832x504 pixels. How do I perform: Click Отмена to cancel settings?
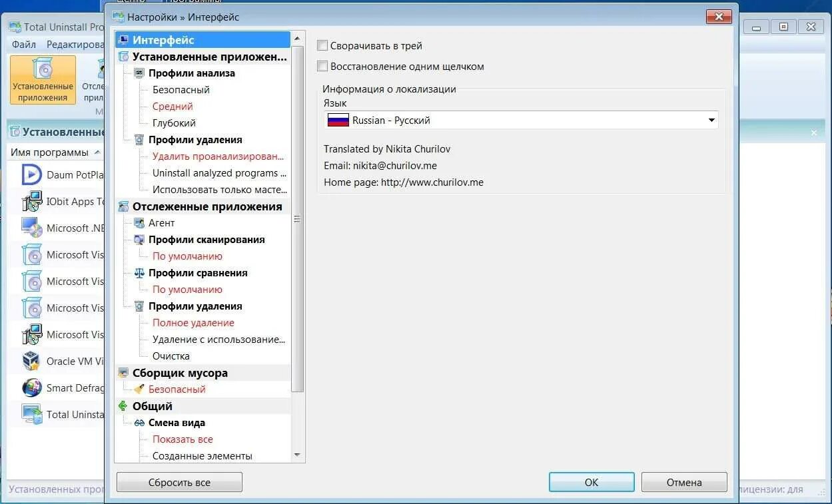684,483
